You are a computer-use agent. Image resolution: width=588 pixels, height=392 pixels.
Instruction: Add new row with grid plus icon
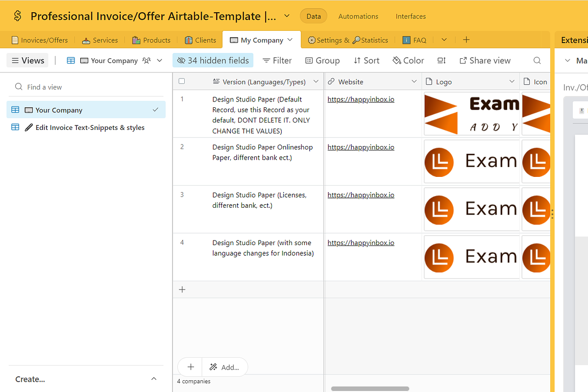tap(182, 290)
